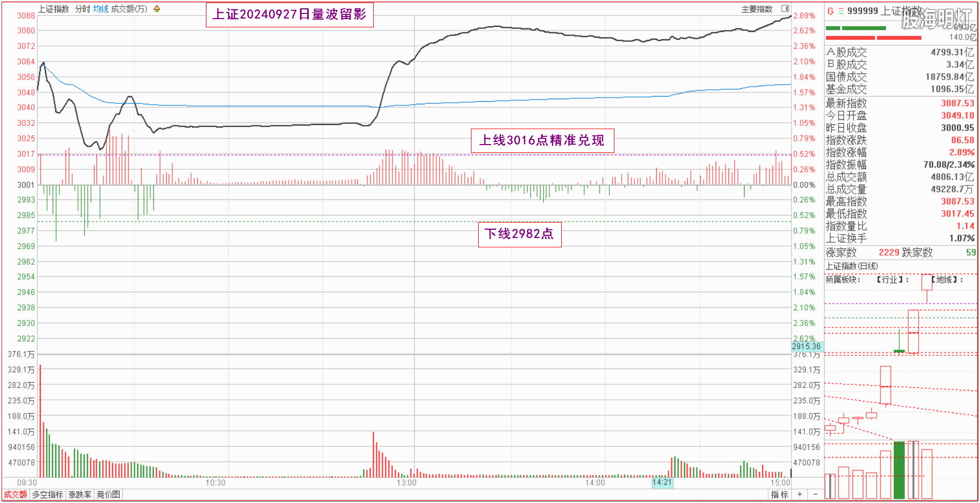Select the 均线 label in the chart header
This screenshot has height=503, width=980.
(101, 9)
